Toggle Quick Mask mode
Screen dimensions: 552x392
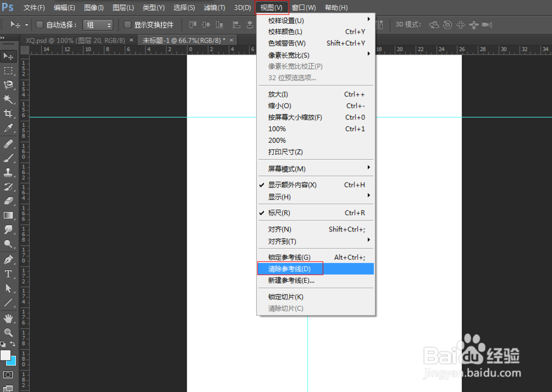8,375
